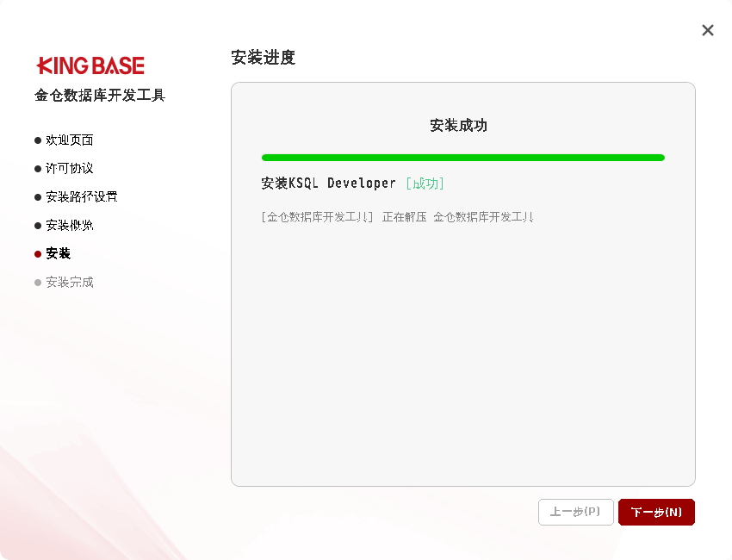Click the grey bullet beside 安装完成

pyautogui.click(x=38, y=283)
